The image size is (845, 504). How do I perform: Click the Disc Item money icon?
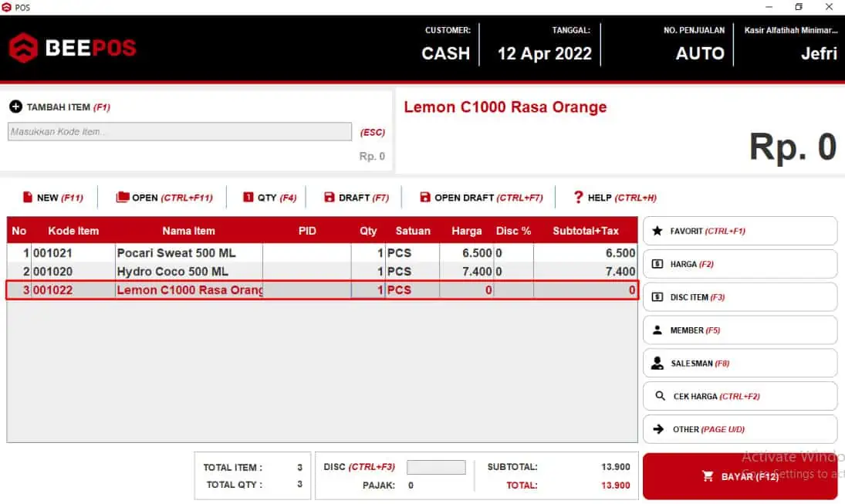point(657,297)
